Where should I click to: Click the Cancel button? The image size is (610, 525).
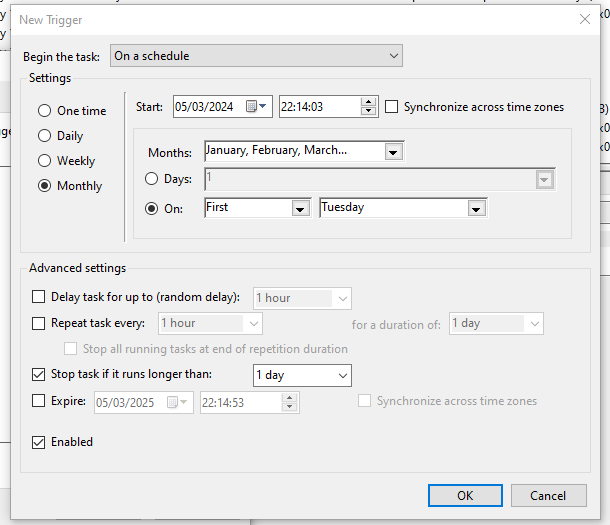tap(548, 495)
